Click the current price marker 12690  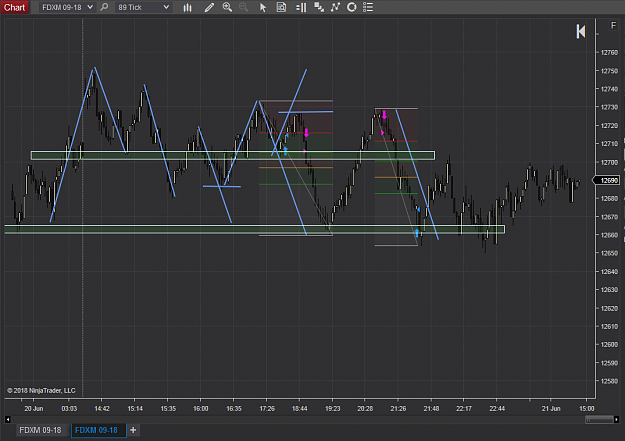point(608,181)
